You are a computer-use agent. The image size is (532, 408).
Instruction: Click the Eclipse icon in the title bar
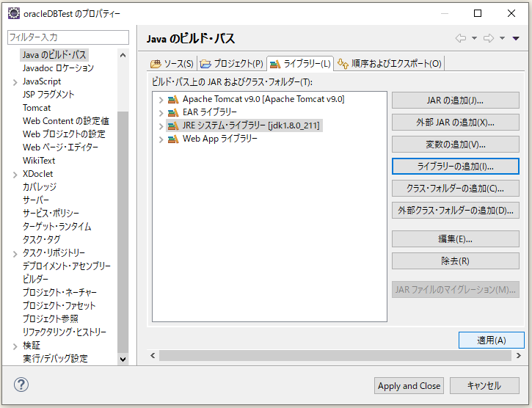13,14
